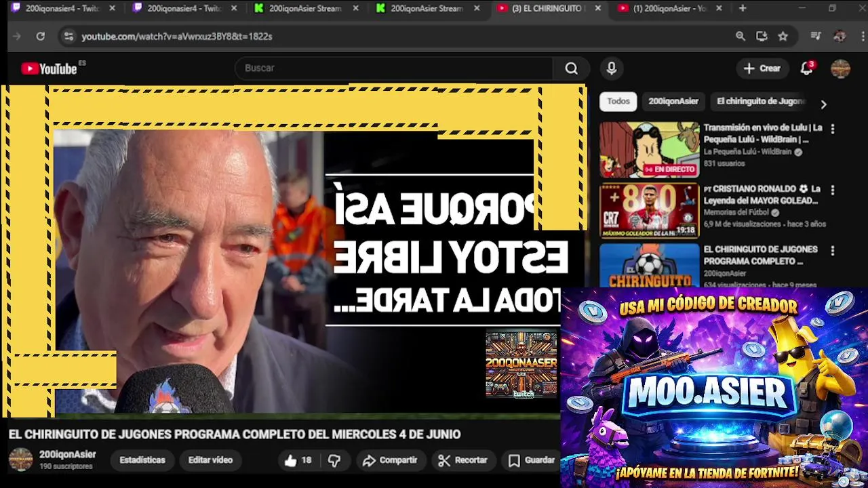Open the Cristiano Ronaldo 19:18 thumbnail
This screenshot has width=868, height=488.
pyautogui.click(x=649, y=211)
